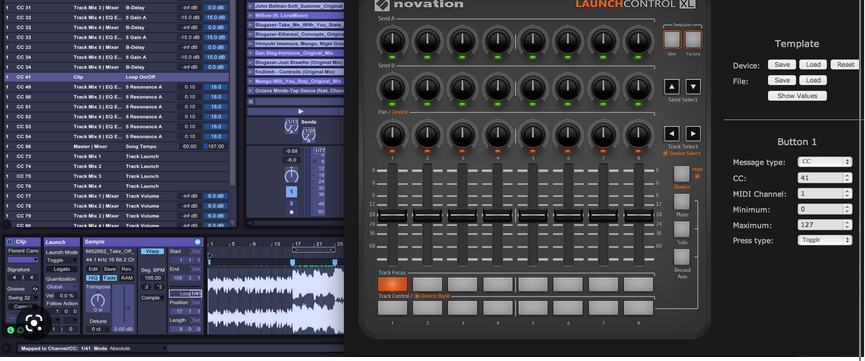
Task: Click File Load button
Action: tap(813, 80)
